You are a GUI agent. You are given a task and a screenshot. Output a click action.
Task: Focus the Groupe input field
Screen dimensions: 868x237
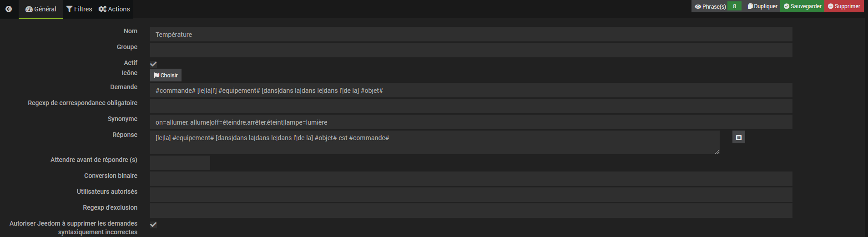point(471,50)
